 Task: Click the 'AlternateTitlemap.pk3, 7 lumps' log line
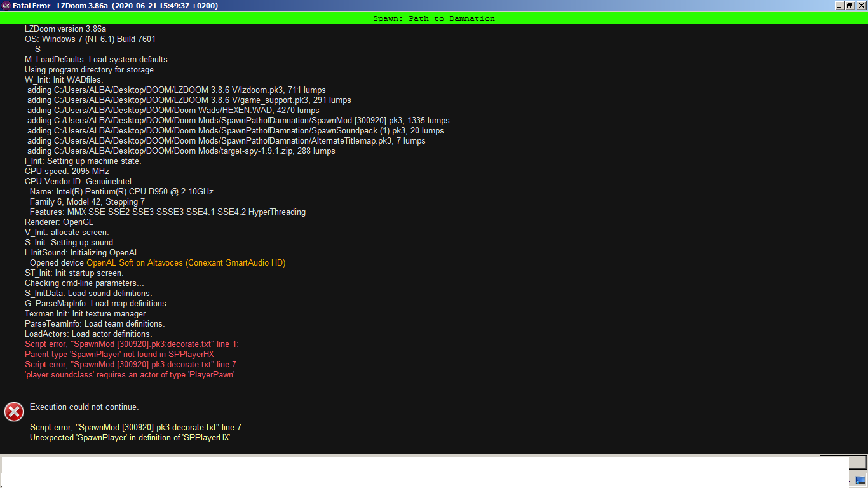[x=226, y=140]
